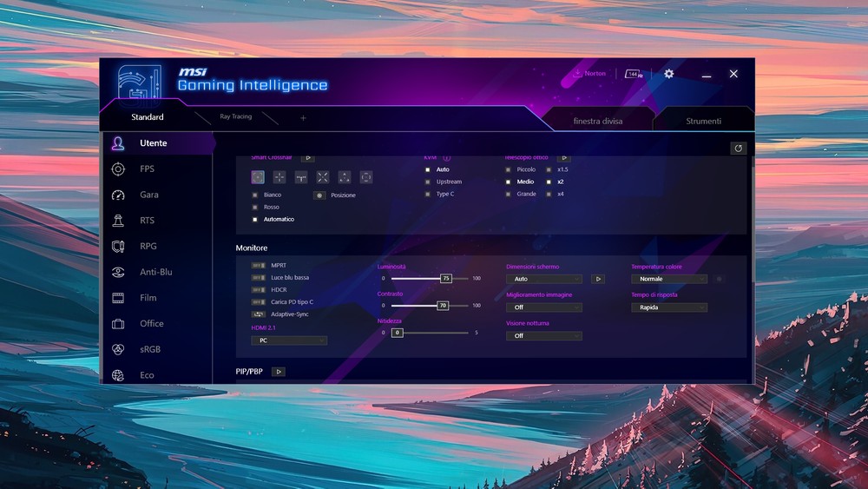Select the first square crosshair style
The height and width of the screenshot is (489, 868).
pyautogui.click(x=258, y=177)
